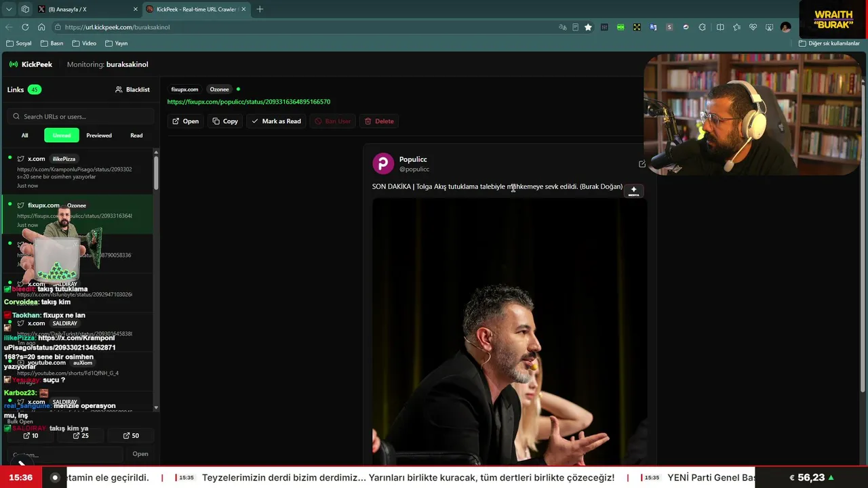Close the KickPeek browser tab

click(x=243, y=9)
